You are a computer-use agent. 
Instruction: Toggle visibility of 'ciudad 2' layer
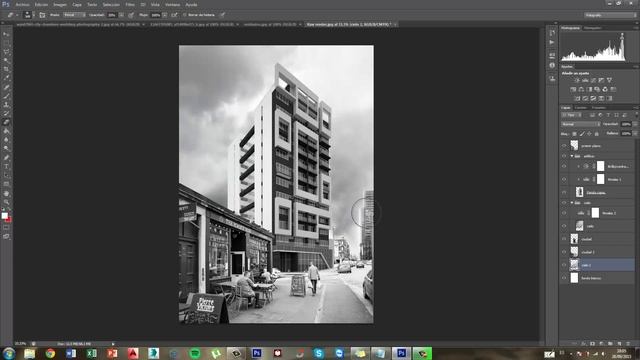click(564, 252)
